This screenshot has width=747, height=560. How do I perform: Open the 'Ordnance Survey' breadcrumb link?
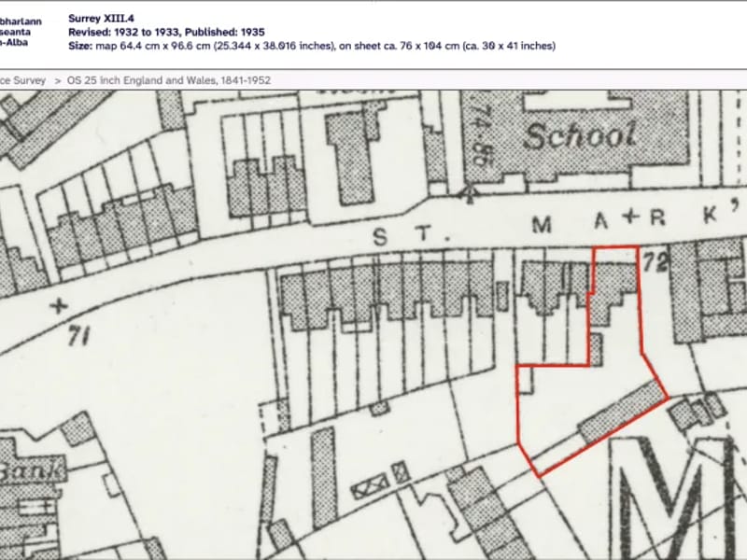(x=22, y=80)
